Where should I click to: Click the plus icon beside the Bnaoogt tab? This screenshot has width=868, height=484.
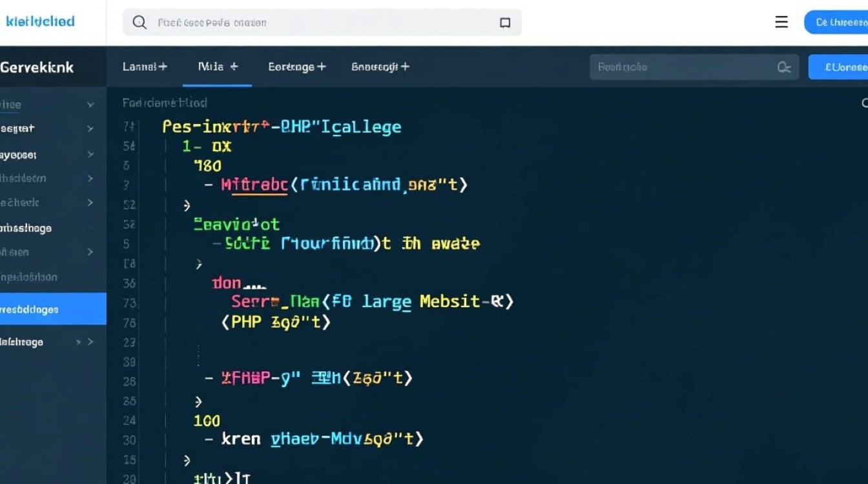405,66
